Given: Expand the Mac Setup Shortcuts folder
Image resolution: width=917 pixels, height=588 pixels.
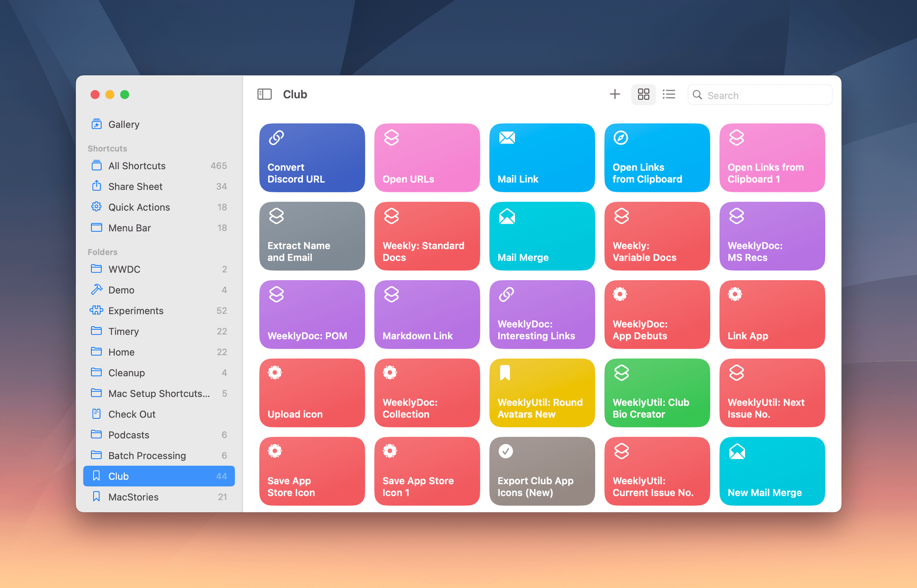Looking at the screenshot, I should (x=158, y=393).
